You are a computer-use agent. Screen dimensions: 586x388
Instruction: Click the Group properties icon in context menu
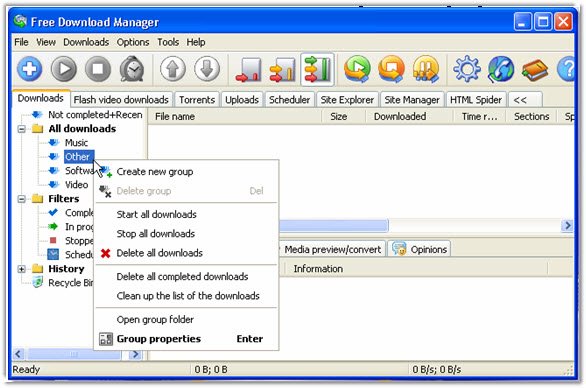(106, 339)
